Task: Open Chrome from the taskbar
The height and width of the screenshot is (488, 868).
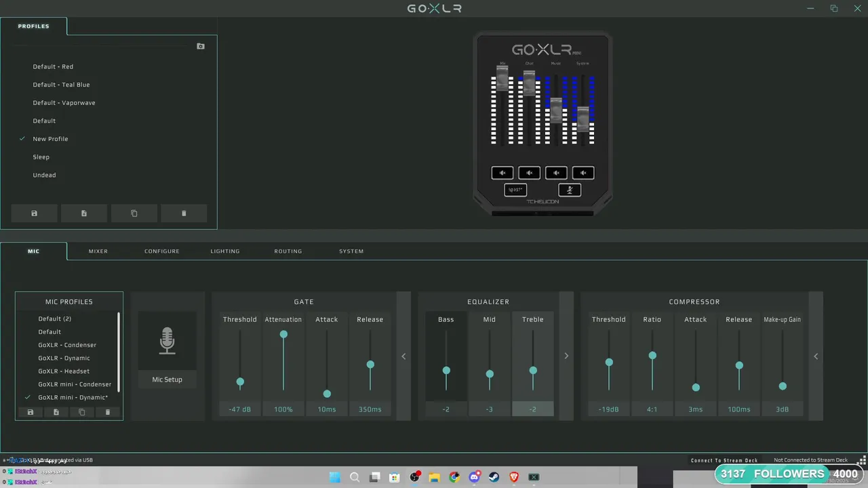Action: (454, 477)
